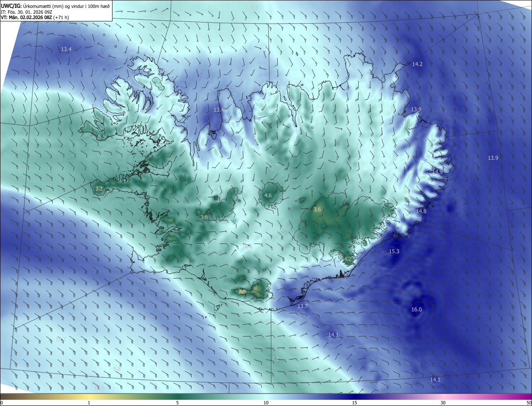Click the 14.2 value at the northeast tip
The image size is (532, 406).
click(417, 64)
